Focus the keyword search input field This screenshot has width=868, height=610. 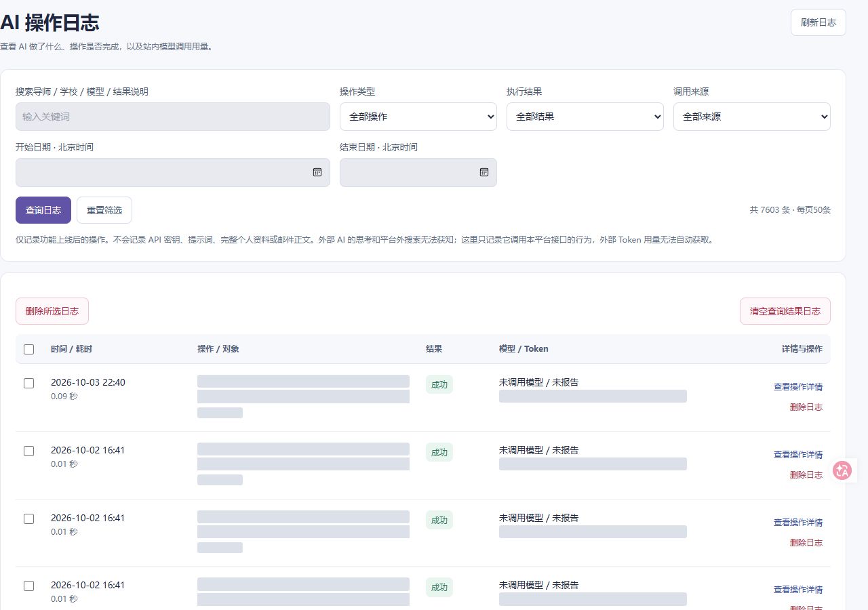(173, 117)
